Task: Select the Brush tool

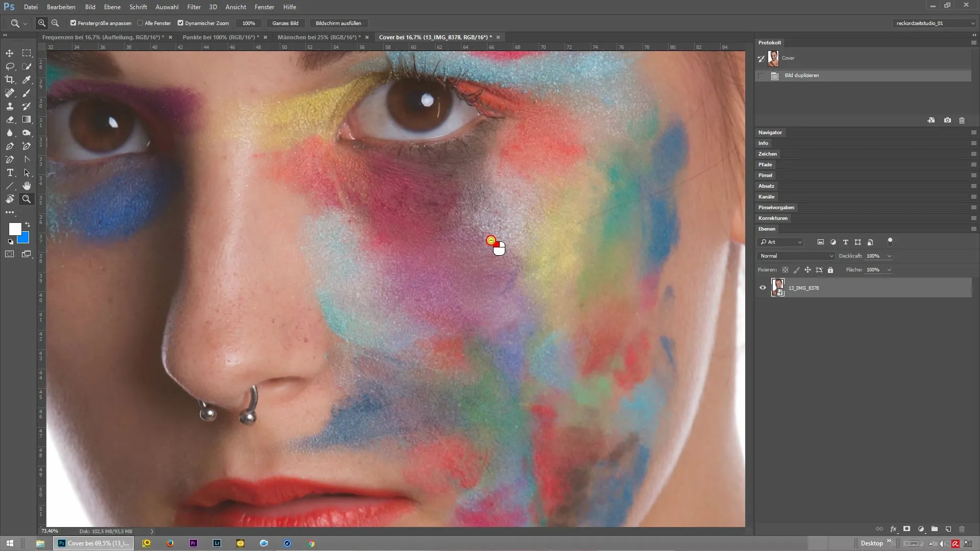Action: click(27, 93)
